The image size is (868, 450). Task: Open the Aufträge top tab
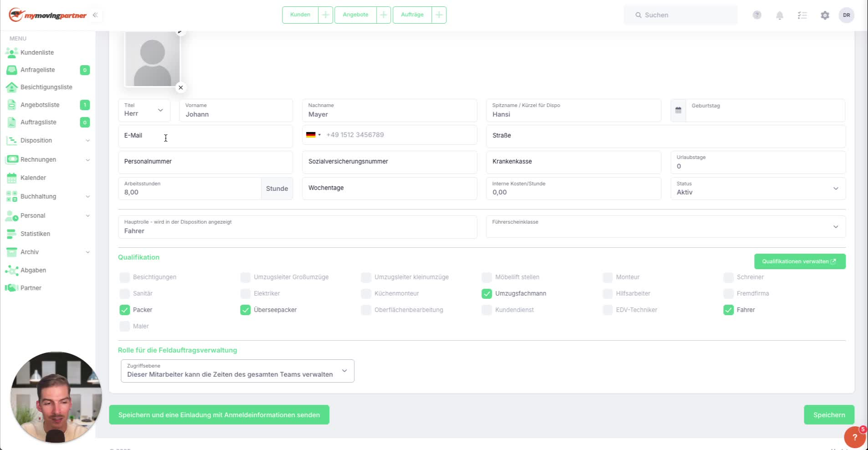(x=412, y=15)
